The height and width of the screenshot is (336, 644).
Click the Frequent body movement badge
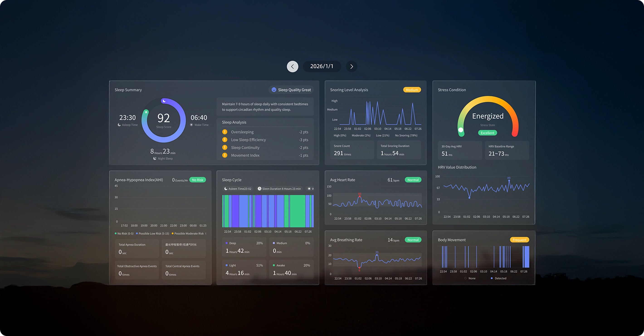click(x=519, y=240)
